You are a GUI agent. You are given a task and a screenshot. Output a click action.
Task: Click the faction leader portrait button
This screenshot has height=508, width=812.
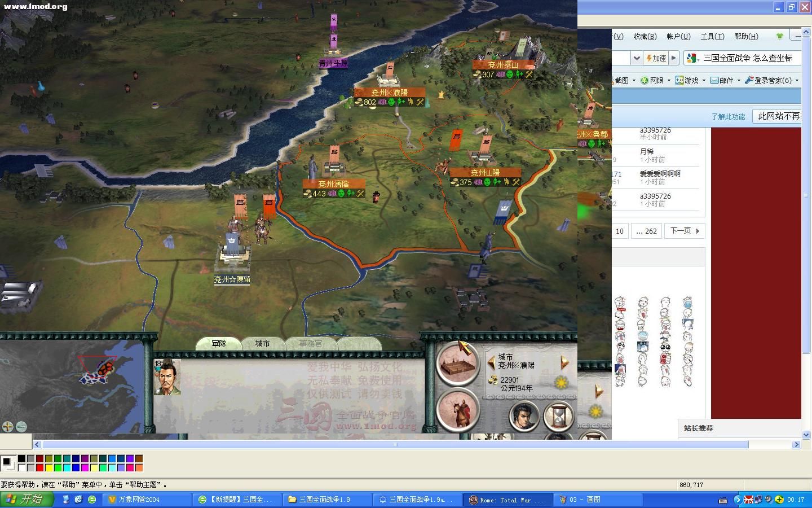524,417
